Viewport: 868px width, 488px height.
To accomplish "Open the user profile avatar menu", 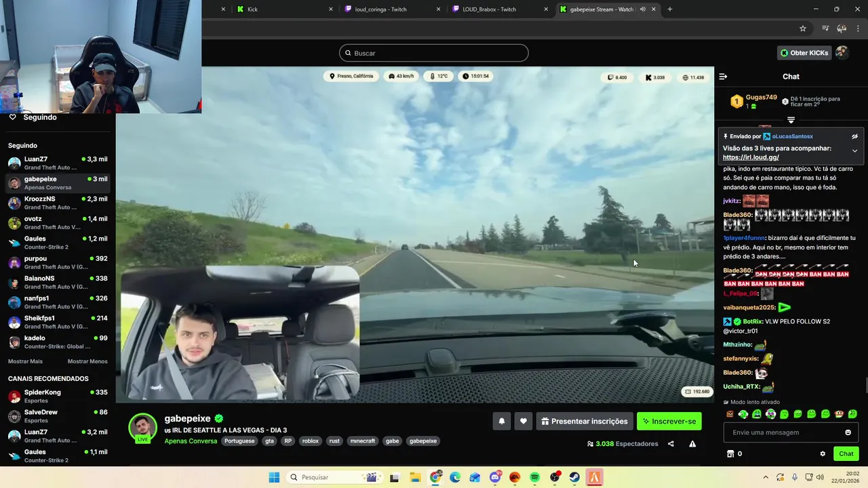I will pyautogui.click(x=842, y=52).
